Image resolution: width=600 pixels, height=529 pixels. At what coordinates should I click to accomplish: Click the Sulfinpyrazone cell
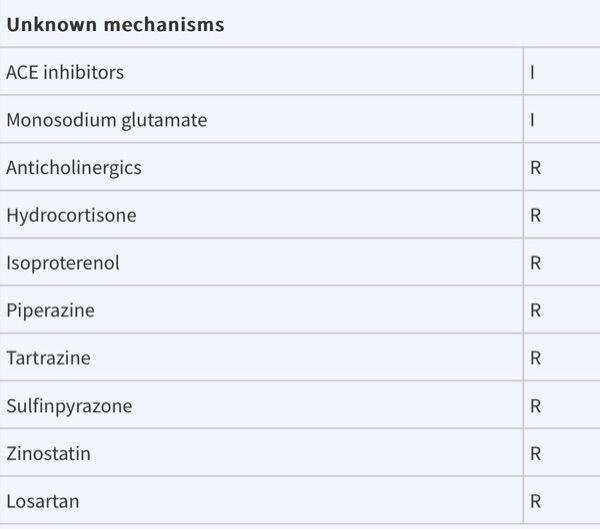pyautogui.click(x=69, y=406)
